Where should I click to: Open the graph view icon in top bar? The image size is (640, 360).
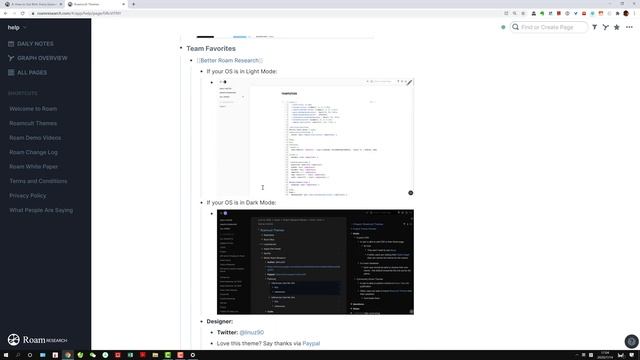pyautogui.click(x=606, y=27)
